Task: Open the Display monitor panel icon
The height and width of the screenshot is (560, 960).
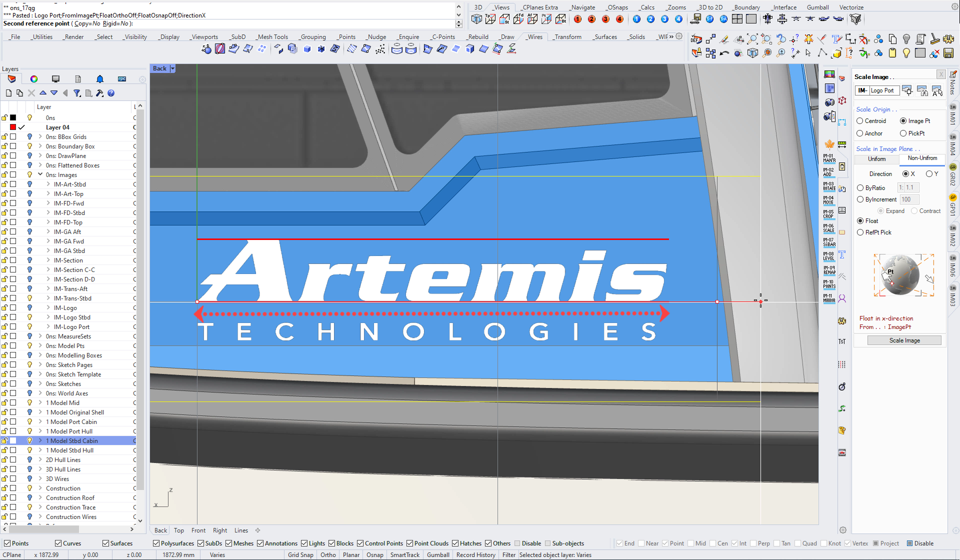Action: (55, 79)
